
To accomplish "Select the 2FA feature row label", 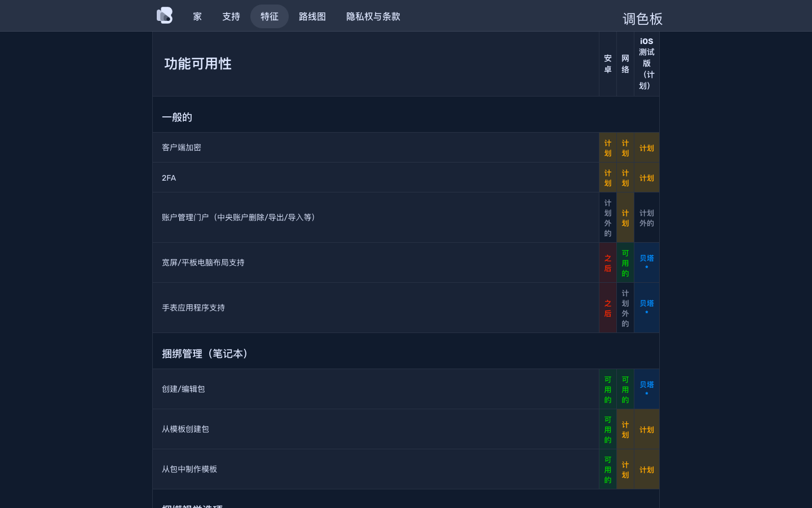I will coord(169,178).
